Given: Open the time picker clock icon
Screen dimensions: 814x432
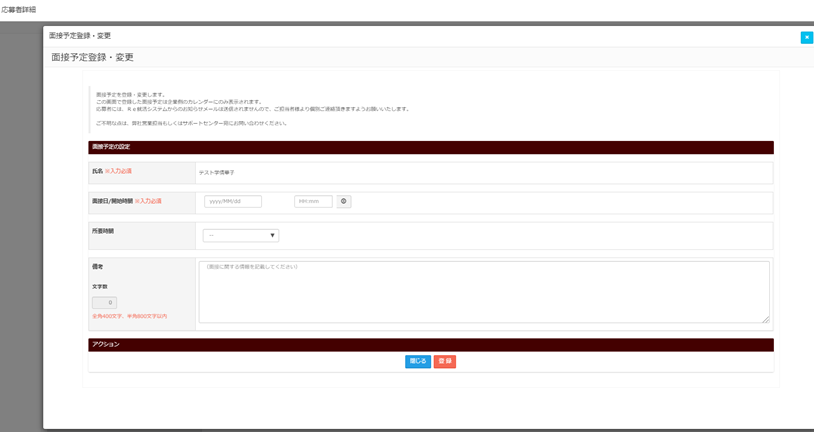Looking at the screenshot, I should pyautogui.click(x=344, y=201).
